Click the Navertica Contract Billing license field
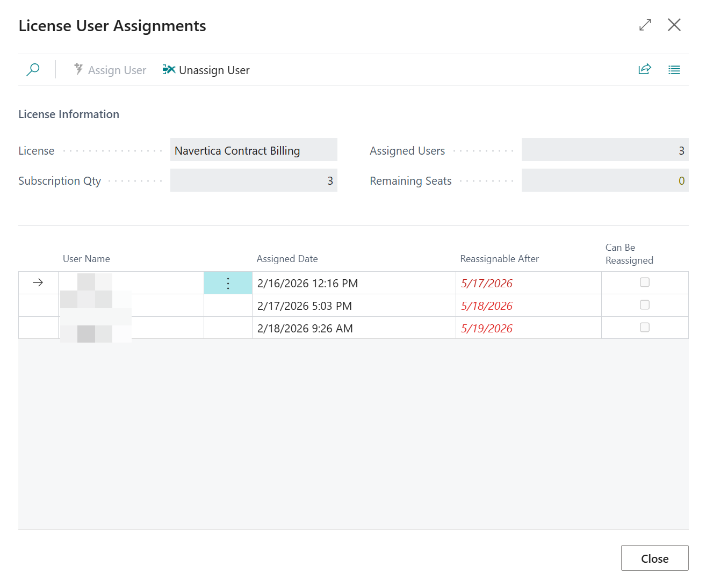Image resolution: width=706 pixels, height=588 pixels. tap(253, 150)
